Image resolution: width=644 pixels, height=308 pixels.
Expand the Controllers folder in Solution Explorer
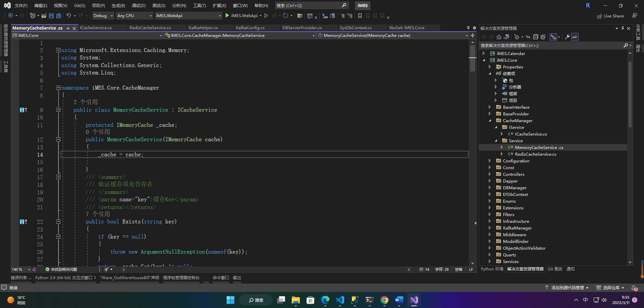490,174
